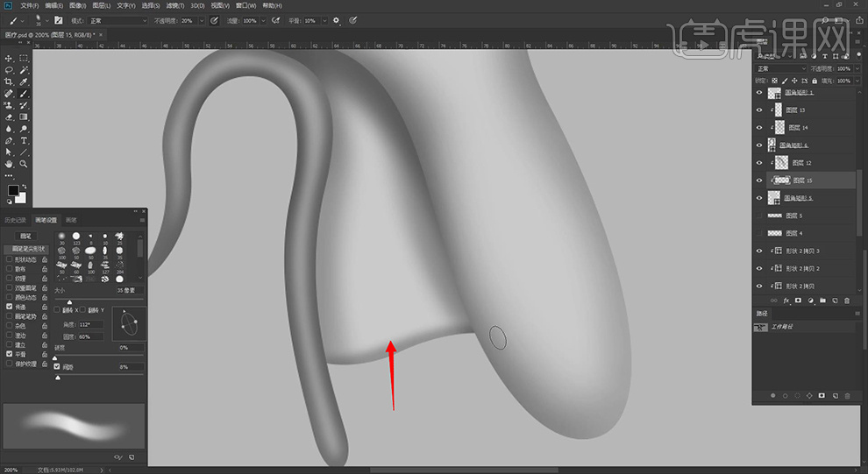
Task: Click the 画笔 button in brush settings
Action: coord(25,237)
